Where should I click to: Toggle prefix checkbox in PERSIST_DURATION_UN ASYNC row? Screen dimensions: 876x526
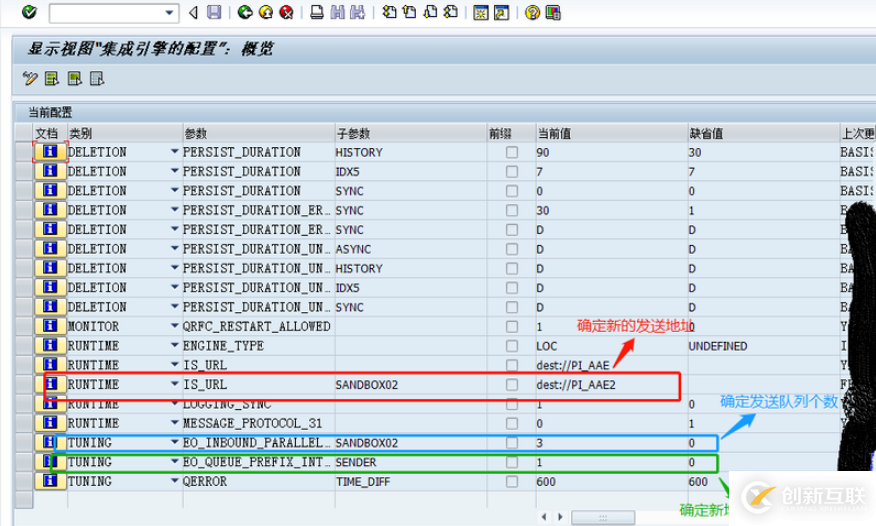(x=512, y=249)
